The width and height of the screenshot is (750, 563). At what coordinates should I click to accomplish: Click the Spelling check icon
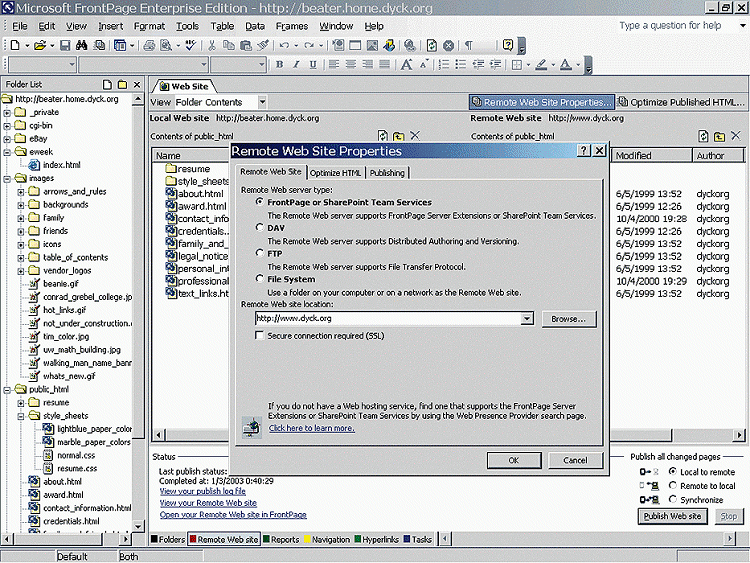pos(190,45)
